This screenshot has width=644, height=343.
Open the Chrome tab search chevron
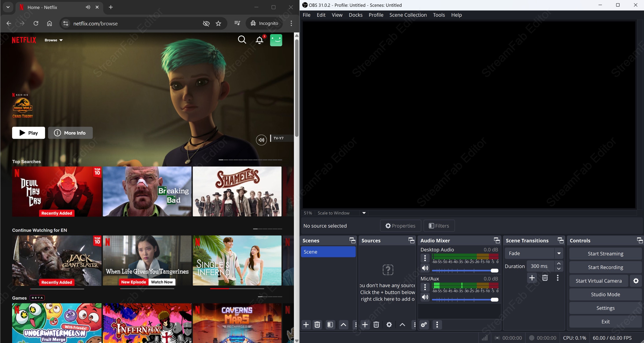pos(8,7)
